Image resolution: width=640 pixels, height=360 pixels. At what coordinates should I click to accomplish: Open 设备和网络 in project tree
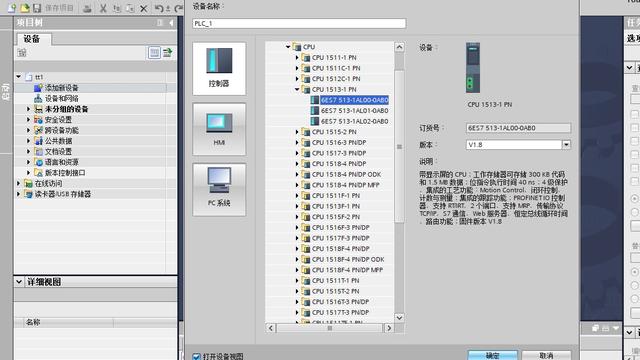(x=61, y=98)
